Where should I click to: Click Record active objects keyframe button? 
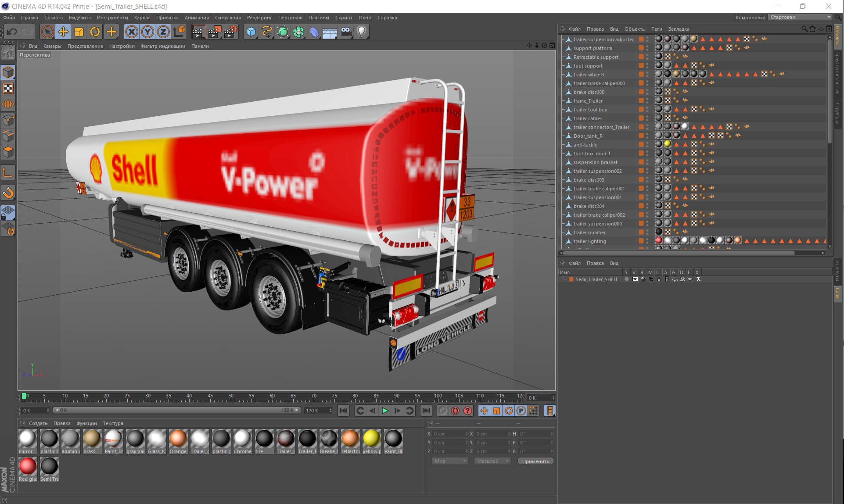click(443, 411)
